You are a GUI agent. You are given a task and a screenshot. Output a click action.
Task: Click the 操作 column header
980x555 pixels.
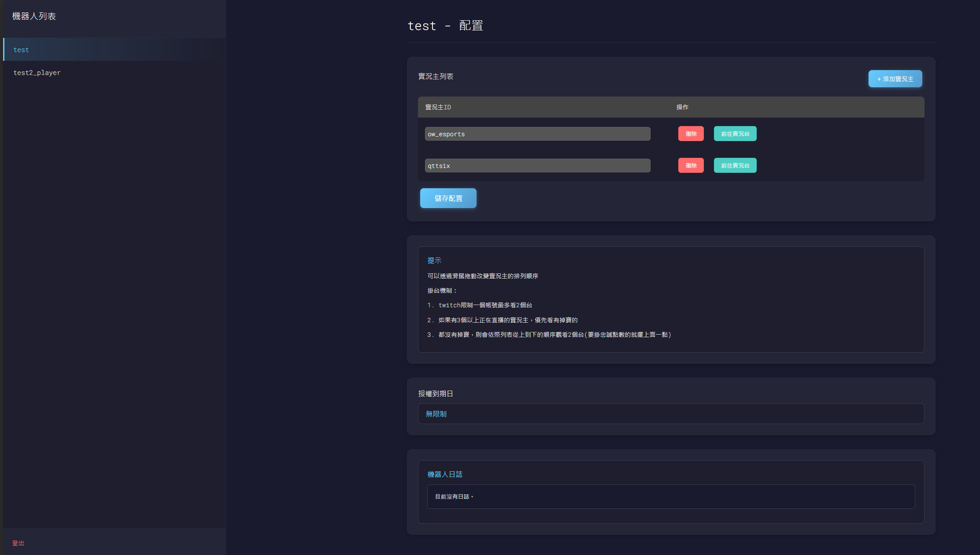click(682, 107)
